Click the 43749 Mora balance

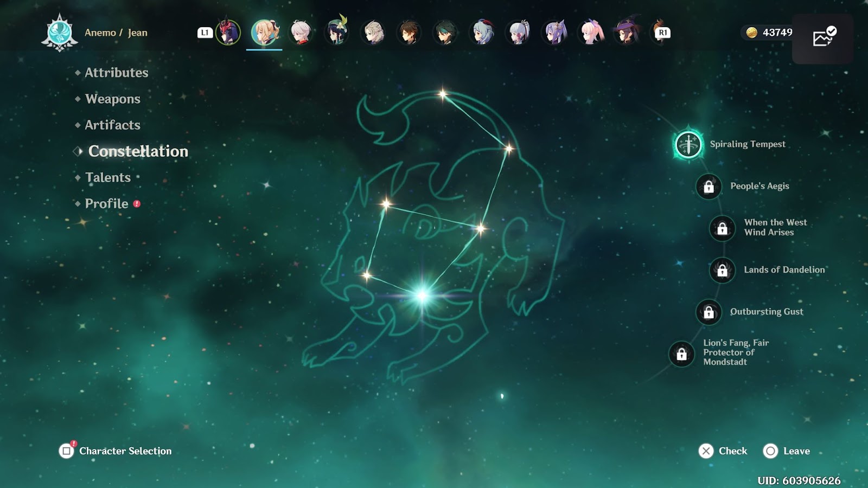pos(777,33)
